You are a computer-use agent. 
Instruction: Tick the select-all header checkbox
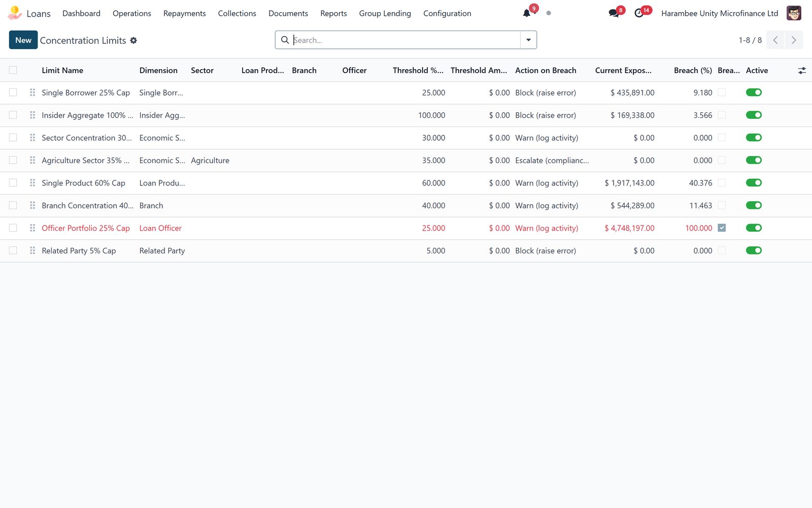coord(13,70)
